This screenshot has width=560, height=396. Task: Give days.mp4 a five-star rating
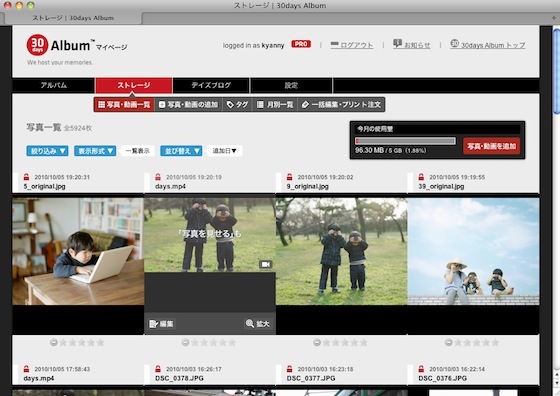click(232, 343)
